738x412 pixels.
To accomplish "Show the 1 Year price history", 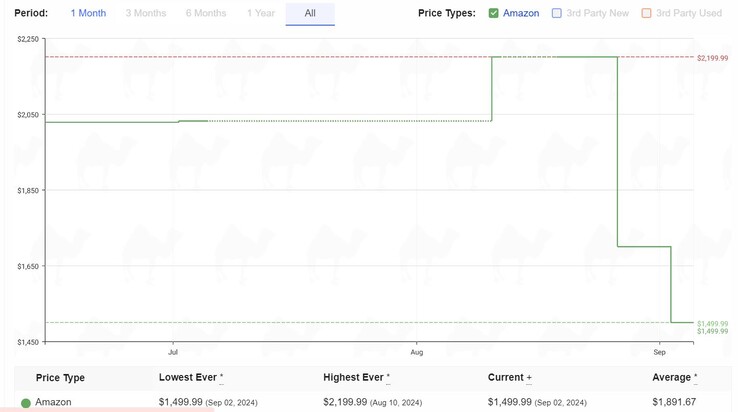I will pos(261,13).
